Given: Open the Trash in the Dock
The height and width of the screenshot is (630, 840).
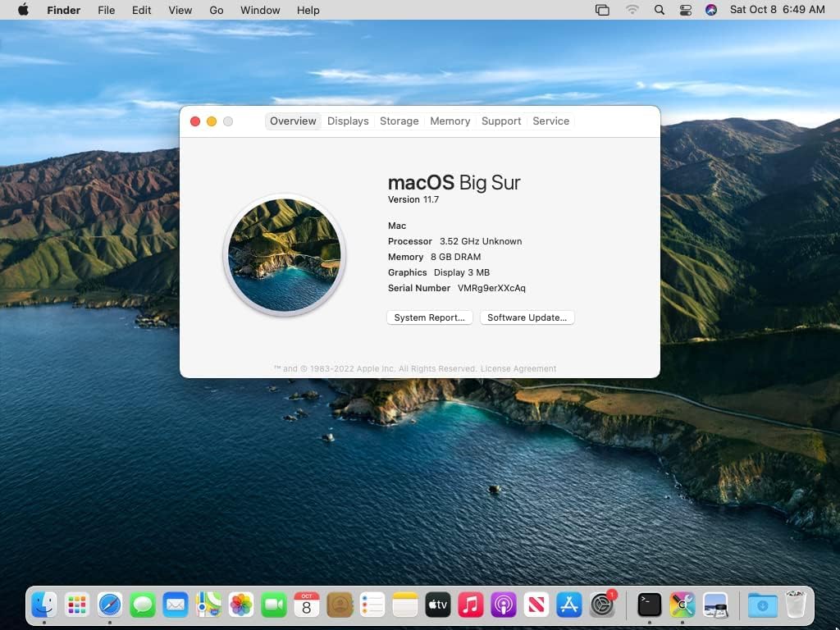Looking at the screenshot, I should (796, 604).
